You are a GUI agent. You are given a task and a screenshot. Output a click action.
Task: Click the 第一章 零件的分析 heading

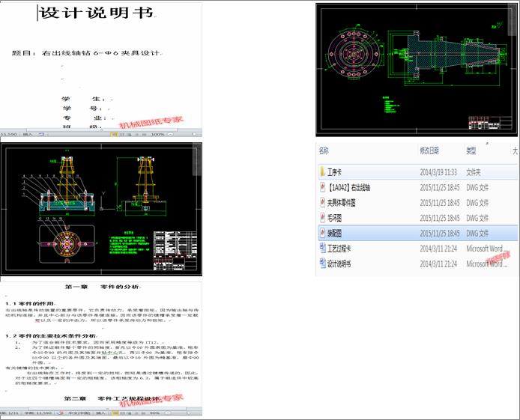click(x=102, y=287)
